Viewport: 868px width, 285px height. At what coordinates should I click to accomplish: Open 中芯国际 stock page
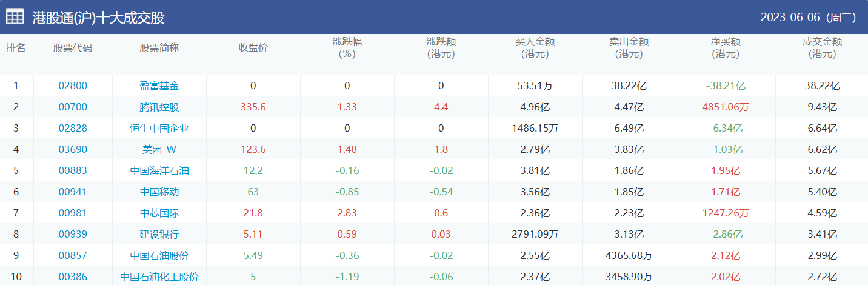coord(159,213)
